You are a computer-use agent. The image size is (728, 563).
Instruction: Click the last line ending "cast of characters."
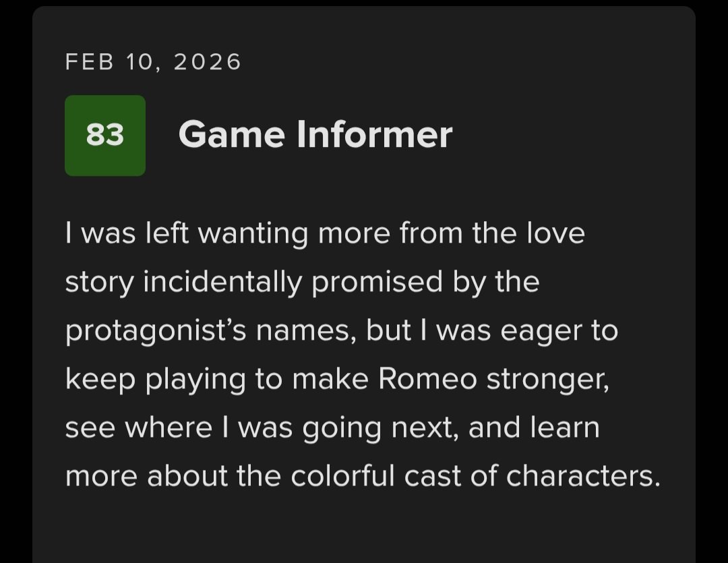tap(362, 477)
